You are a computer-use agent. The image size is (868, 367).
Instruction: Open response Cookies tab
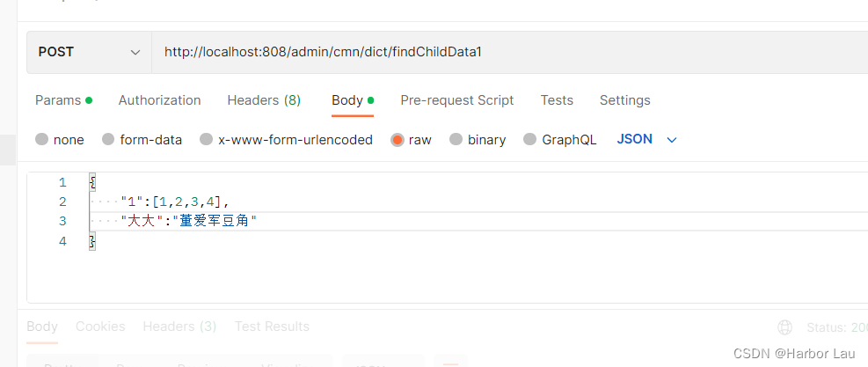100,327
